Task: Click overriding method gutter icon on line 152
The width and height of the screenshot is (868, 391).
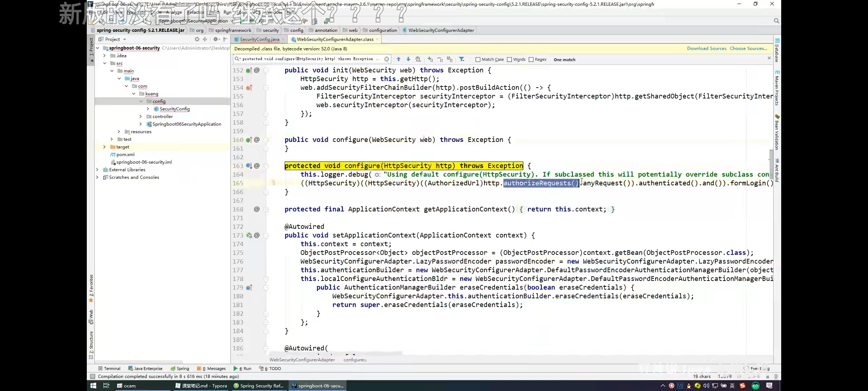Action: click(x=249, y=70)
